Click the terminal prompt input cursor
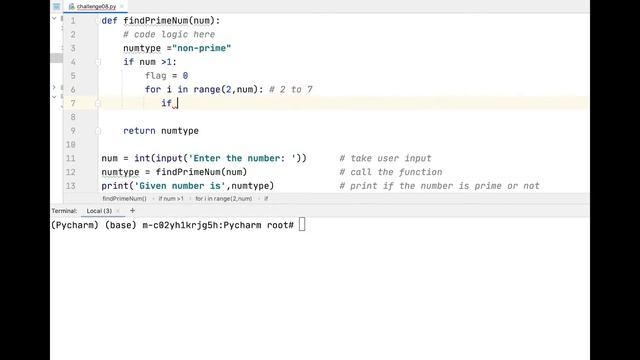Viewport: 640px width, 360px height. click(302, 225)
